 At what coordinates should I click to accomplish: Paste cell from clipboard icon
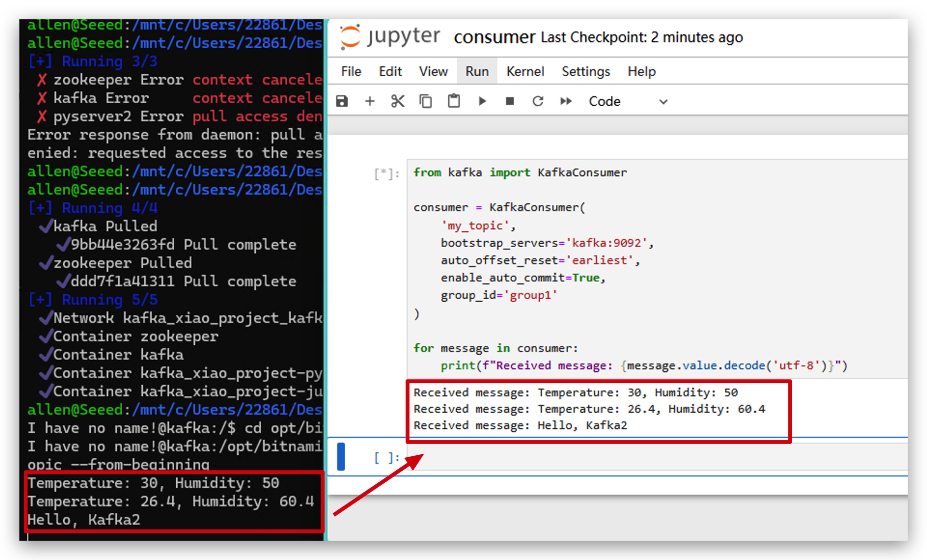tap(454, 101)
